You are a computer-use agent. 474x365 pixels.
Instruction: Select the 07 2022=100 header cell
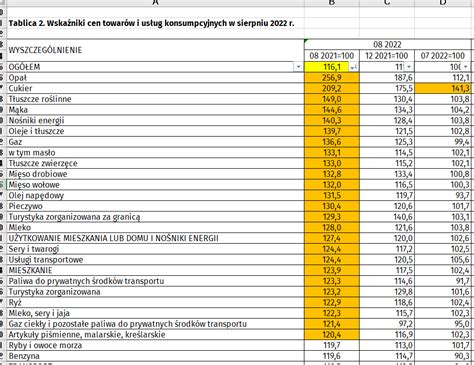pyautogui.click(x=442, y=56)
